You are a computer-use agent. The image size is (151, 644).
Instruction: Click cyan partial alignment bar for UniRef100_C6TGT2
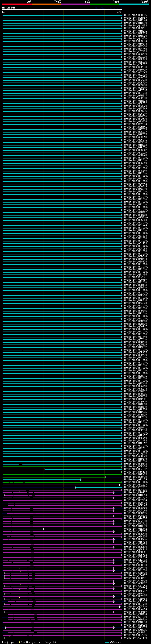click(x=99, y=487)
